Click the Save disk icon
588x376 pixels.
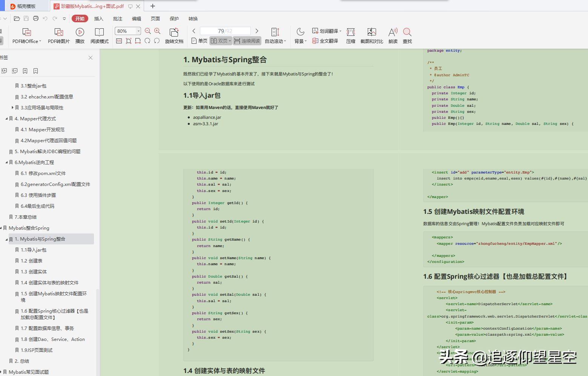26,18
